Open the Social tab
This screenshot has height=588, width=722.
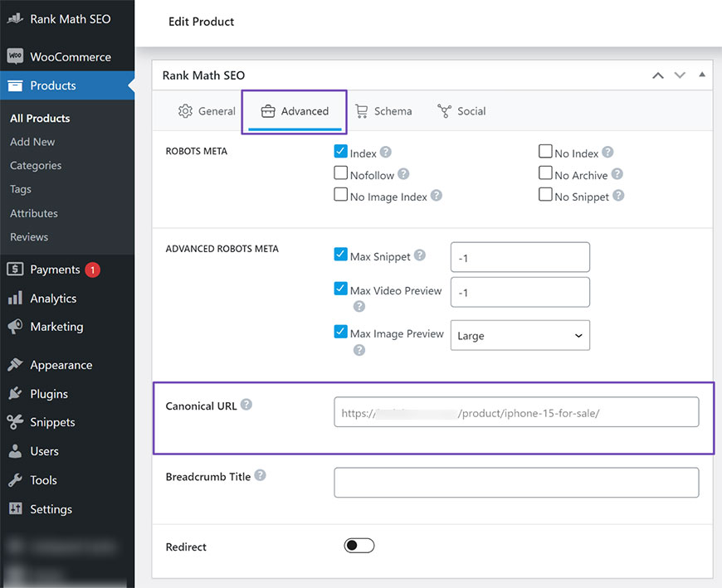(462, 111)
